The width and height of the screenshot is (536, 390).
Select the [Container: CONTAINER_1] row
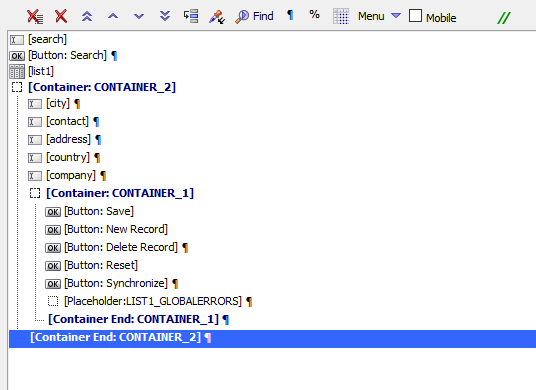point(120,193)
